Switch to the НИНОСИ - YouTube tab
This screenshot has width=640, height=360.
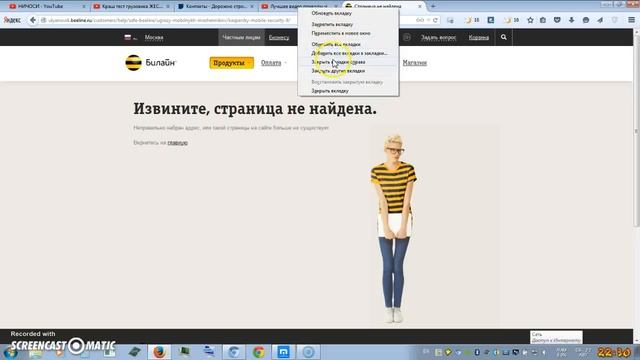pos(46,6)
